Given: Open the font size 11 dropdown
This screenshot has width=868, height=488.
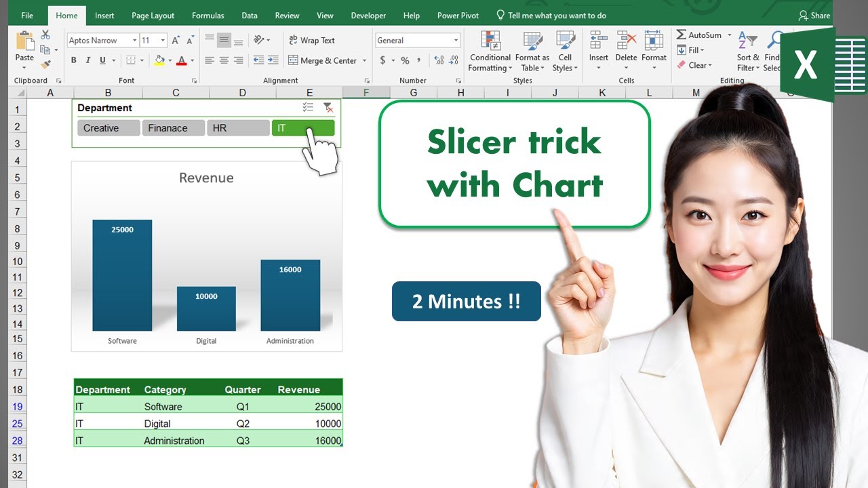Looking at the screenshot, I should tap(163, 41).
